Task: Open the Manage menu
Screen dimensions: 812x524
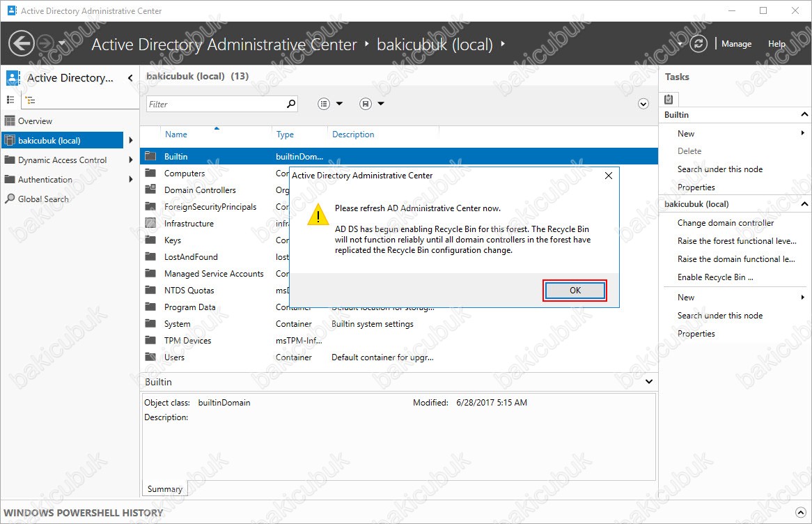Action: 736,44
